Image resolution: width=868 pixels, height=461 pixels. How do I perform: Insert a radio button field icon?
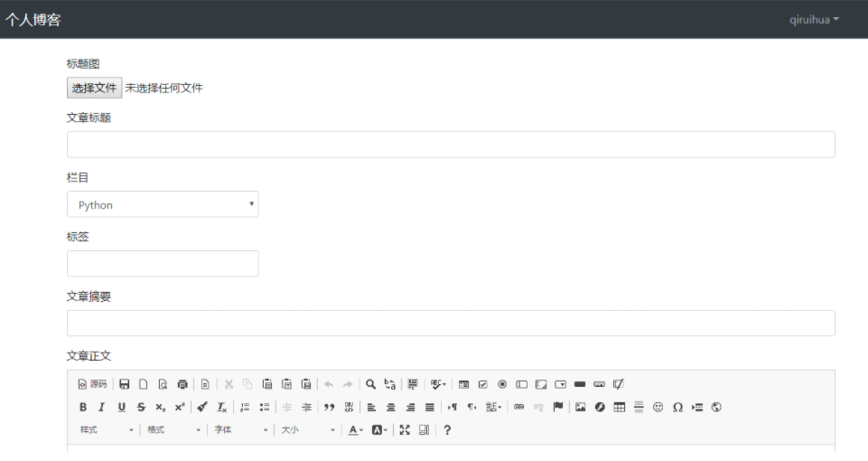tap(502, 384)
